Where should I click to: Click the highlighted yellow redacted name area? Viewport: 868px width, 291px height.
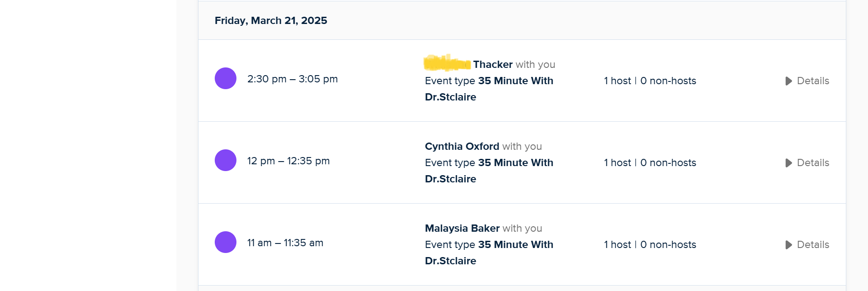[447, 63]
